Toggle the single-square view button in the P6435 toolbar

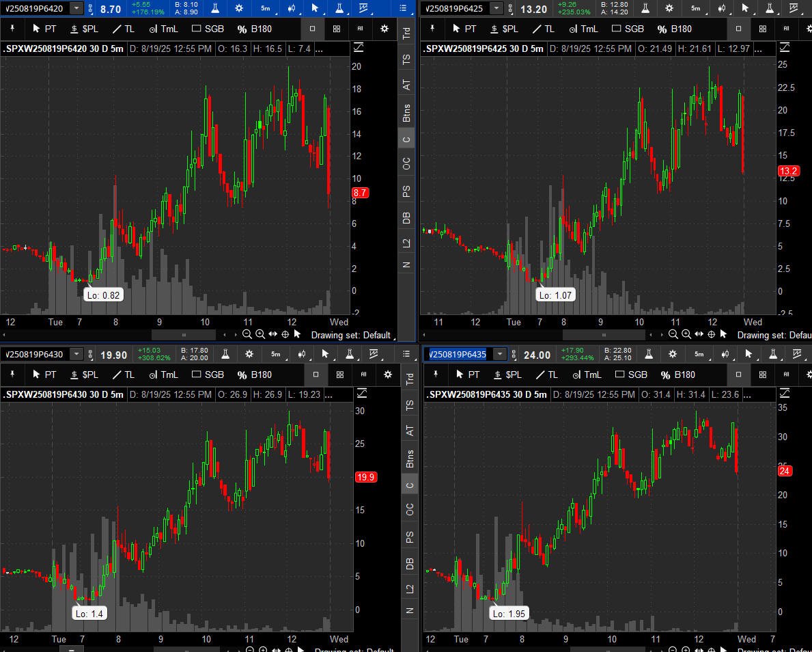738,375
